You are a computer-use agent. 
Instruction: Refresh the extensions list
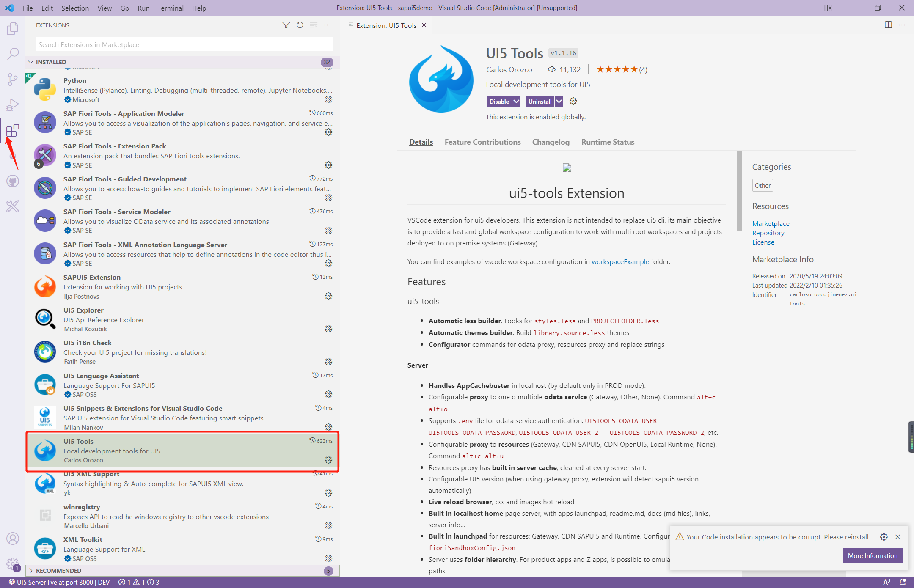(300, 25)
